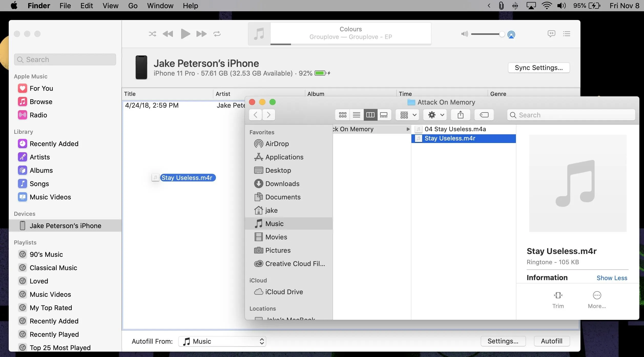Viewport: 644px width, 357px height.
Task: Go back in Finder window
Action: (255, 115)
